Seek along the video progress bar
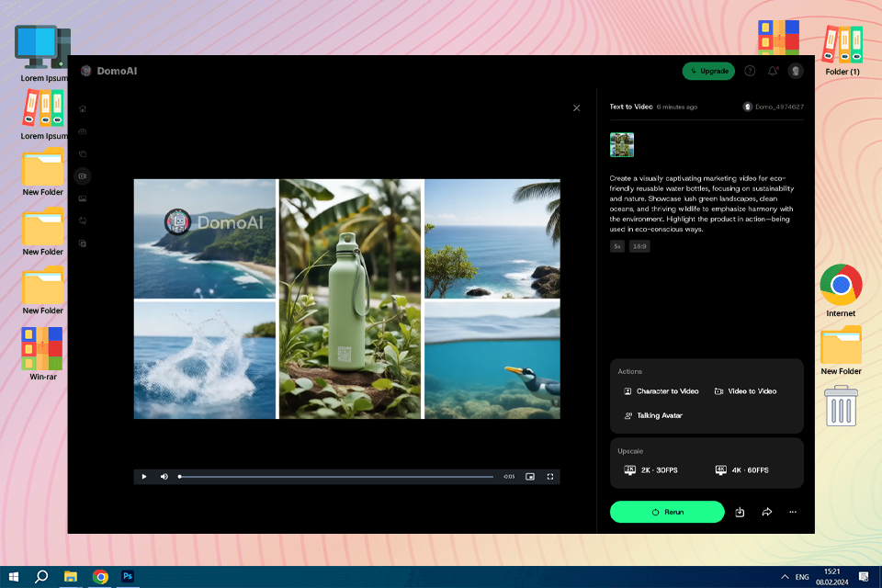The height and width of the screenshot is (588, 882). coord(336,477)
